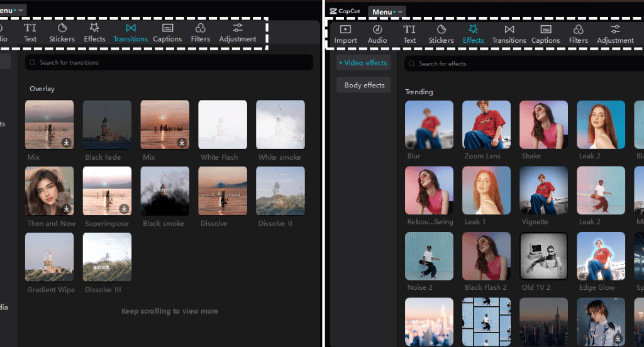The width and height of the screenshot is (644, 347).
Task: Open Import tab in right window
Action: [x=345, y=34]
